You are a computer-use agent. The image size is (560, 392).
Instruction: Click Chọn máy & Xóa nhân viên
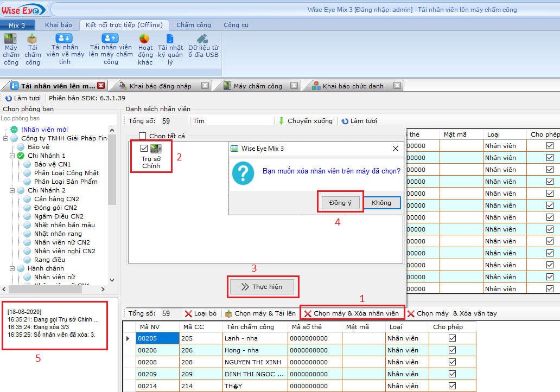[x=352, y=313]
